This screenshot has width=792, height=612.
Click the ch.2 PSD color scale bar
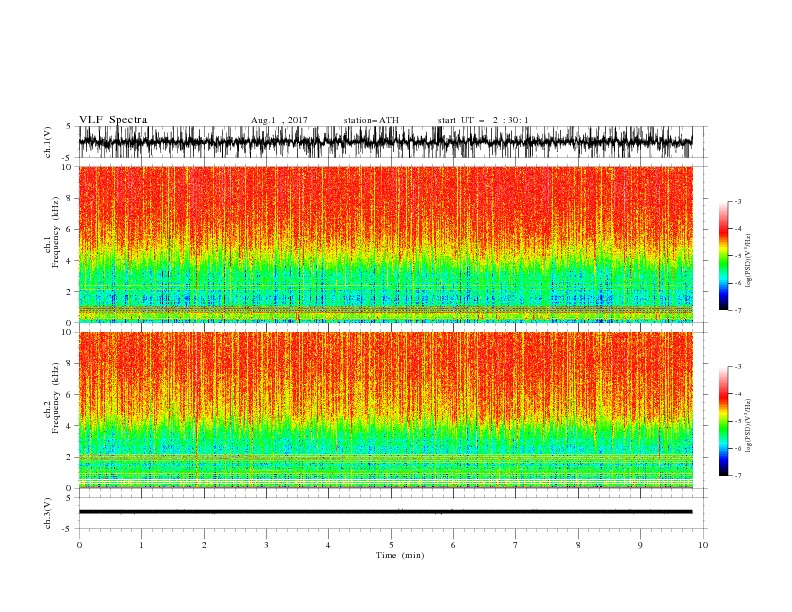723,421
